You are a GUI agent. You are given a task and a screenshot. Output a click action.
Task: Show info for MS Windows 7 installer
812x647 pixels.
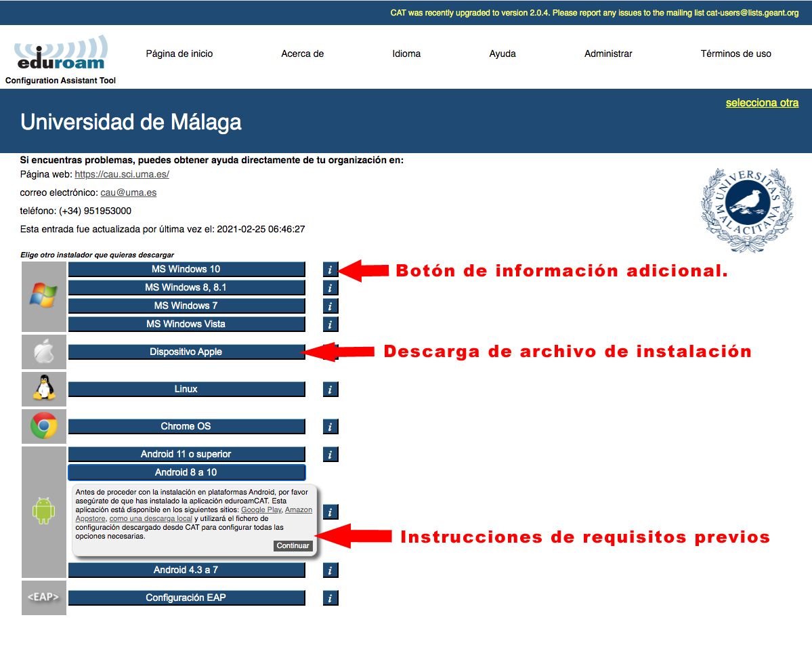(330, 306)
